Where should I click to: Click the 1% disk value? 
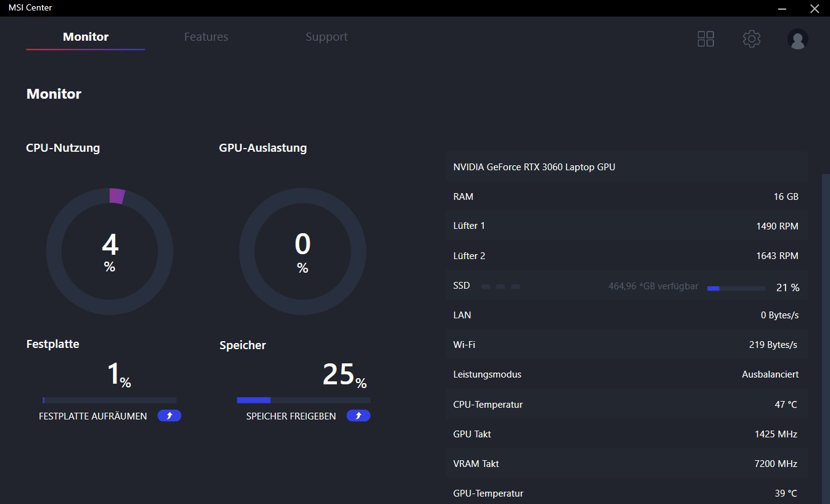click(119, 374)
